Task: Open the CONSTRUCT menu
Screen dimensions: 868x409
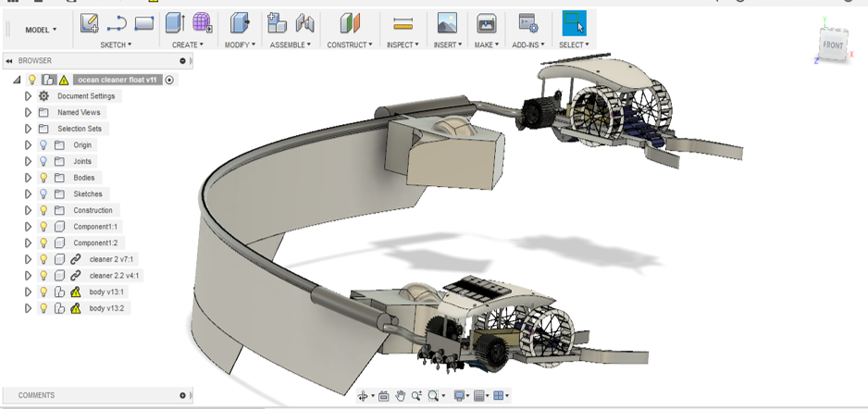Action: [x=349, y=44]
